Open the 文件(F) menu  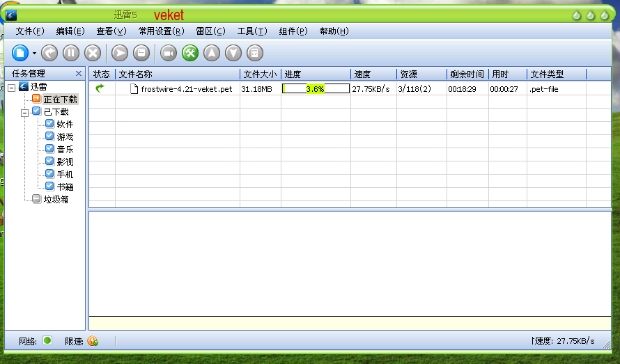30,31
